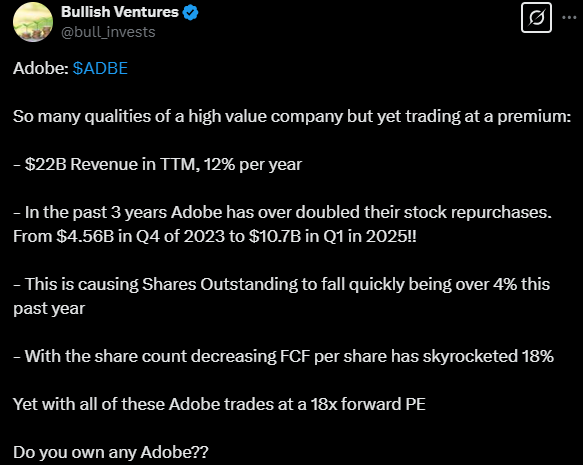Open the Grok explain-post icon
The height and width of the screenshot is (465, 583).
536,17
